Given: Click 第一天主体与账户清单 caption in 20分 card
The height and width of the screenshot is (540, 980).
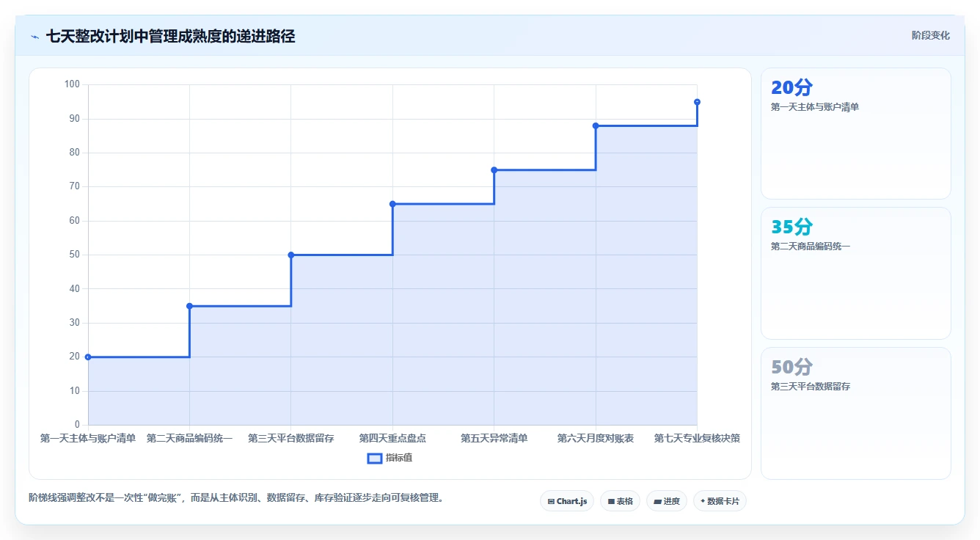Looking at the screenshot, I should pos(815,107).
